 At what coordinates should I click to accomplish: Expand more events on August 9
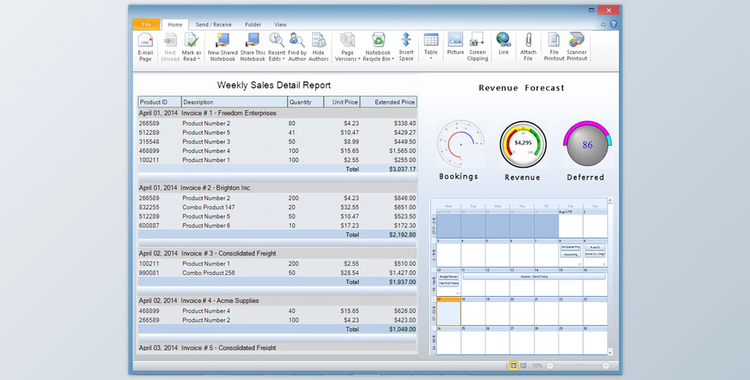point(604,264)
